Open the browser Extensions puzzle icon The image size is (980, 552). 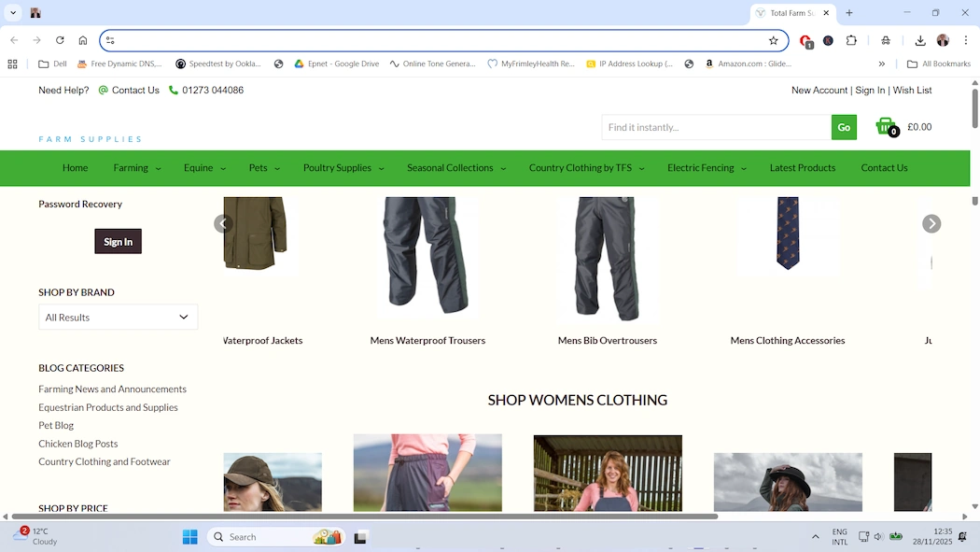(850, 40)
